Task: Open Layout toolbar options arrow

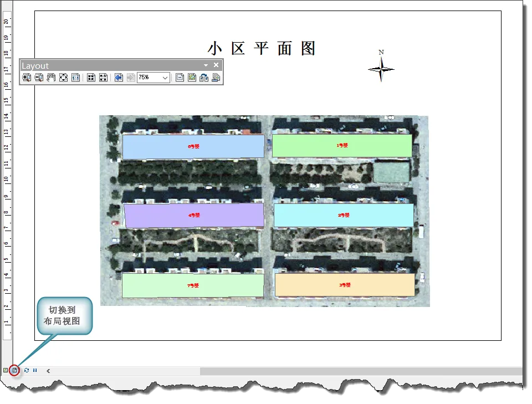Action: click(206, 65)
